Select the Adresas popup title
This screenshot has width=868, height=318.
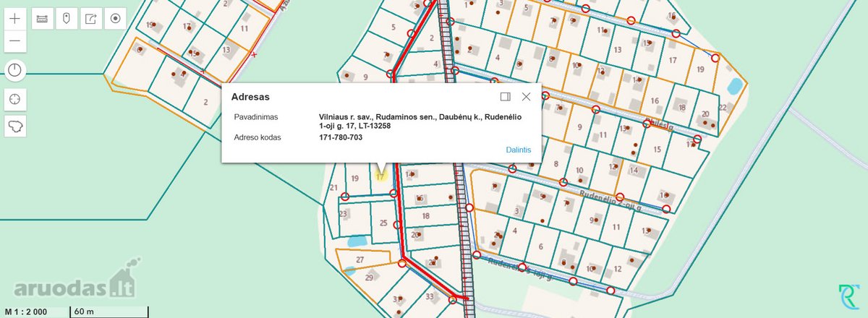pyautogui.click(x=250, y=95)
